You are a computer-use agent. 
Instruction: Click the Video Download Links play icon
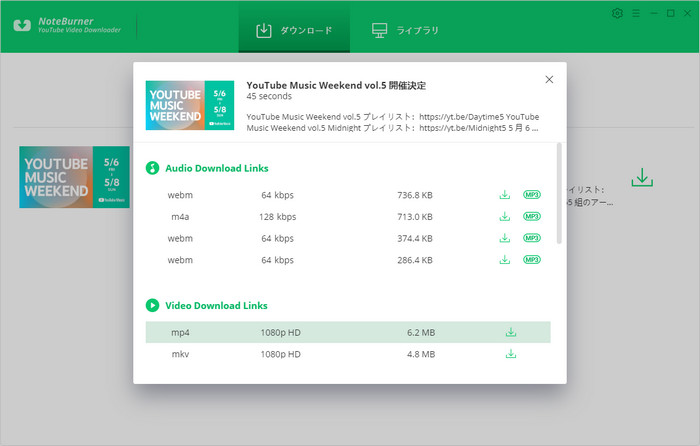click(152, 305)
